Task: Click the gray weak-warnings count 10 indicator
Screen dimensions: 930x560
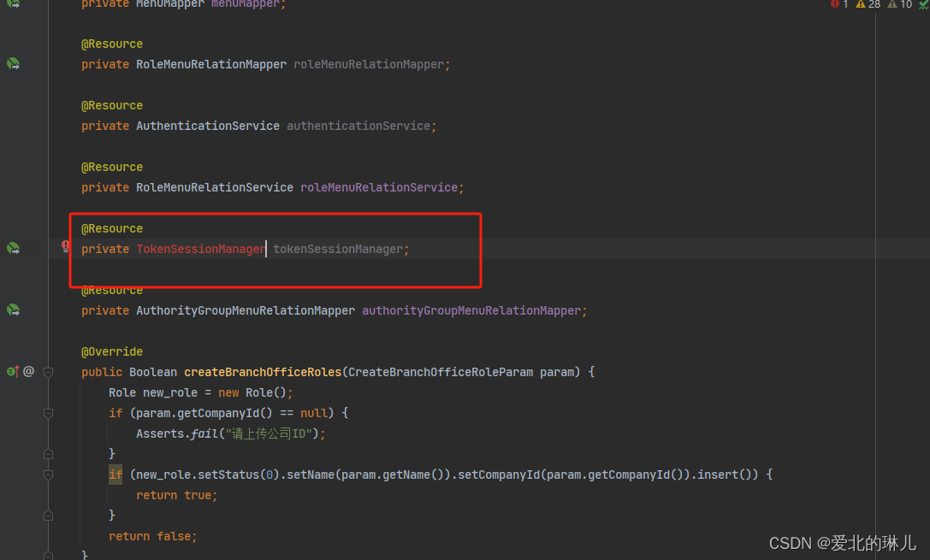Action: click(900, 4)
